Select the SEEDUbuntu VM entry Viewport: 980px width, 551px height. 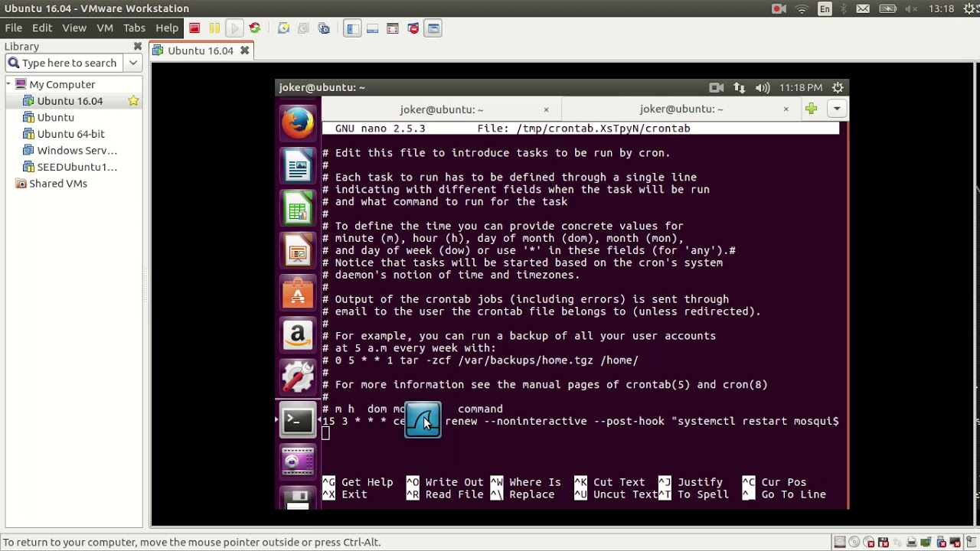77,167
